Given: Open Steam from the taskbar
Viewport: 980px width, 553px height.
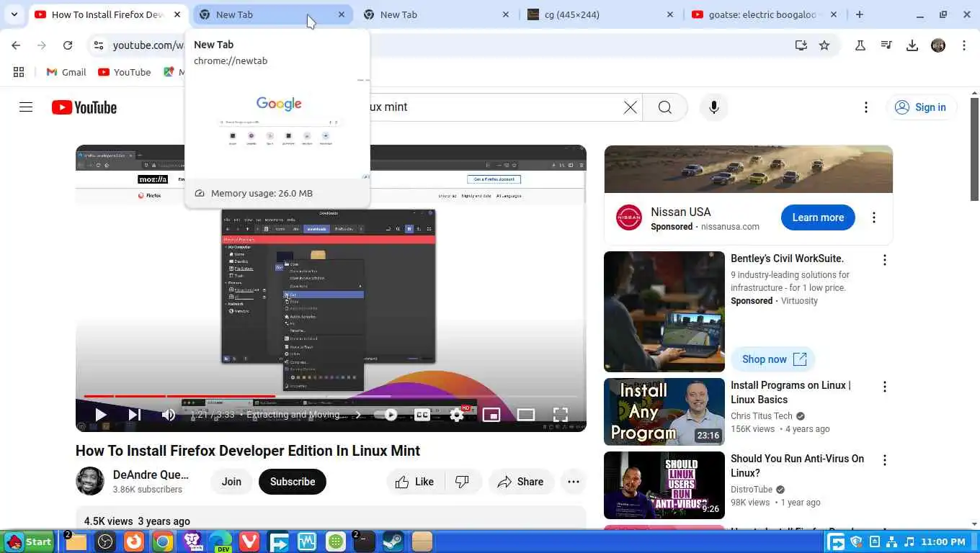Looking at the screenshot, I should (x=393, y=541).
